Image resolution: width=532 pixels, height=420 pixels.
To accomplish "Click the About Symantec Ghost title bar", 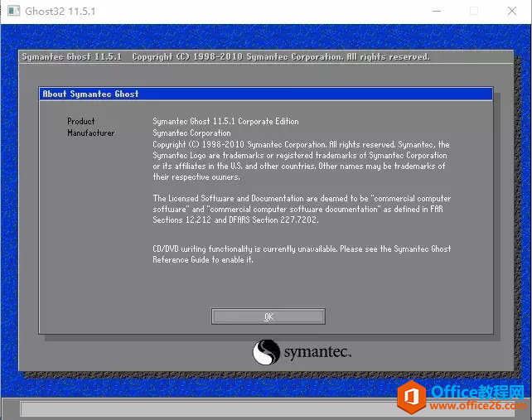I will tap(266, 94).
